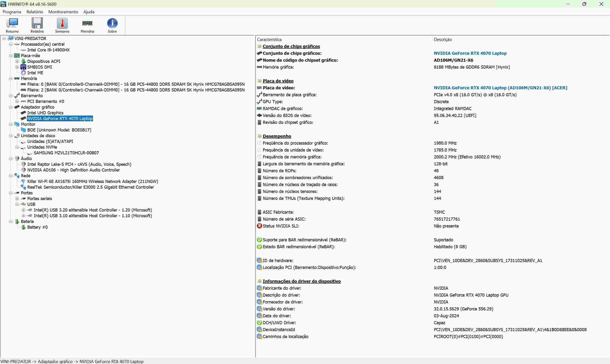Select Intel Core i9-14900HX in tree

tap(48, 50)
